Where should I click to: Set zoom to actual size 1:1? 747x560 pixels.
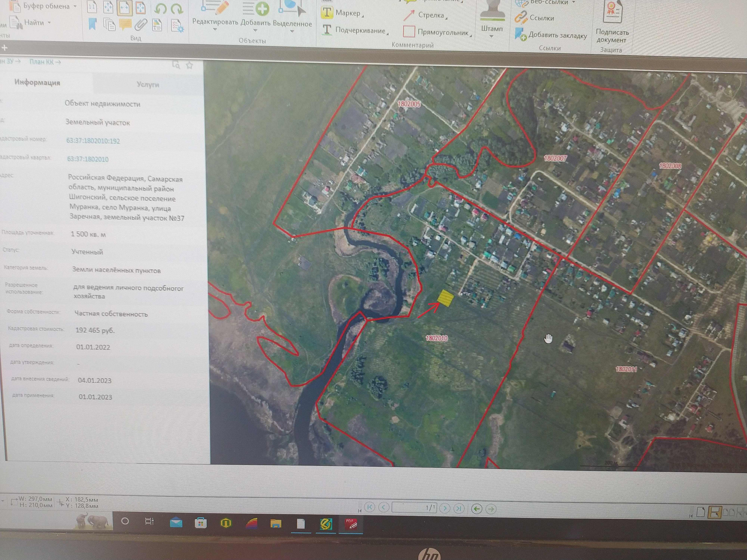(x=92, y=7)
